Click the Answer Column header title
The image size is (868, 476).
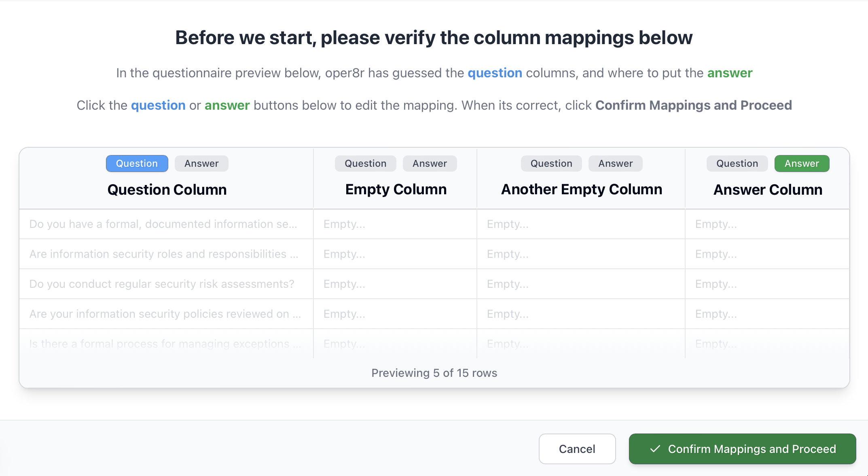click(768, 190)
